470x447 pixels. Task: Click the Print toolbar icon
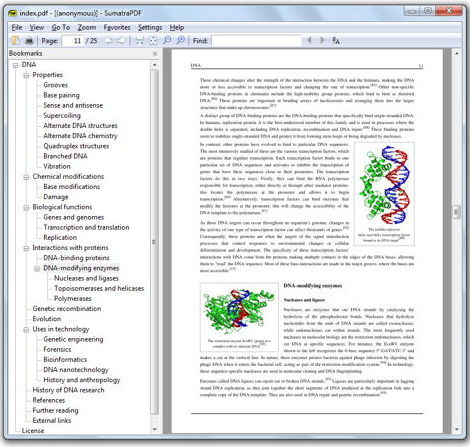(x=29, y=41)
